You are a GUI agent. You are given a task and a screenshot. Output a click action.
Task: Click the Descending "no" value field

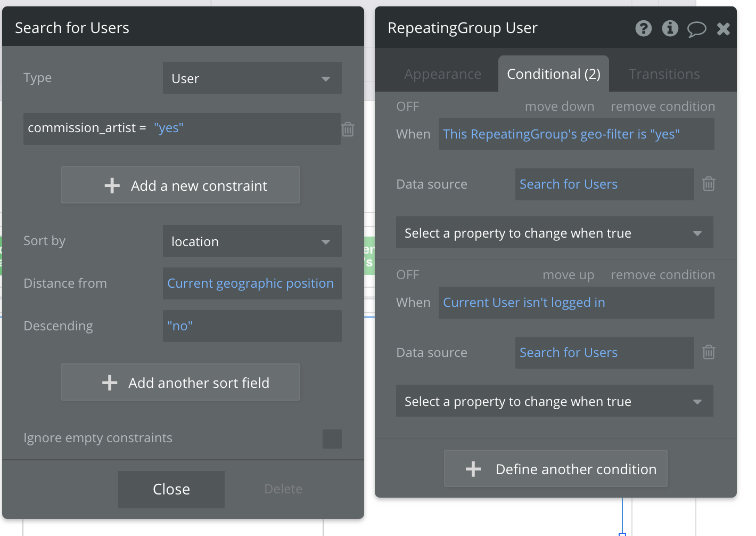coord(252,326)
